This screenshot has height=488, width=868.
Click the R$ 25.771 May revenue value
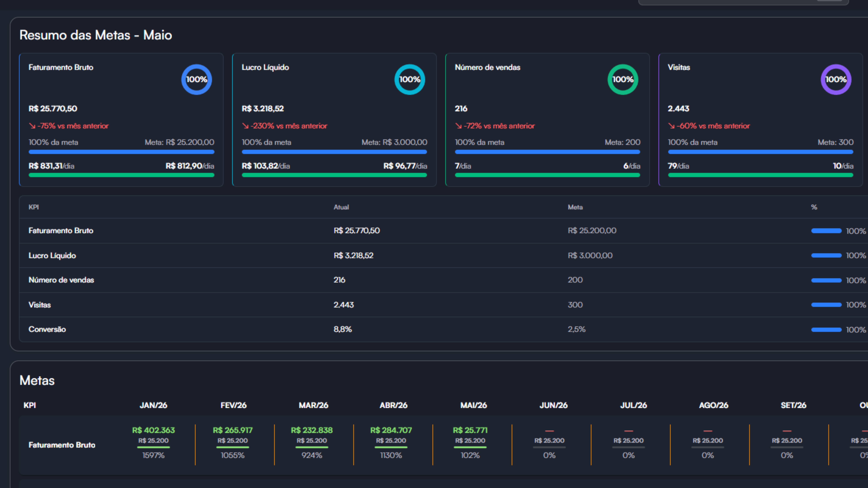[470, 430]
